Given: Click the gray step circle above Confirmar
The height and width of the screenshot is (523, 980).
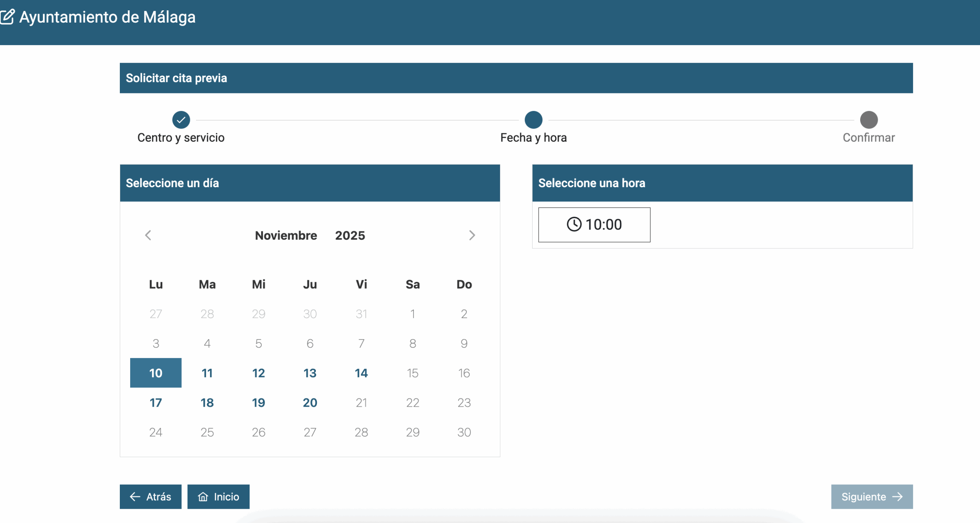Looking at the screenshot, I should click(868, 119).
